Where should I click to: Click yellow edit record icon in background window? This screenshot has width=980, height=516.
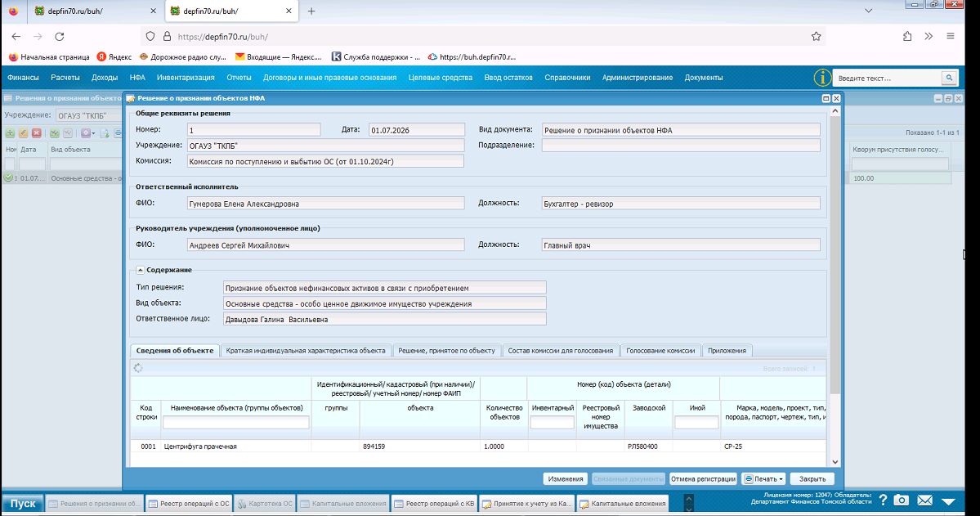tap(23, 133)
